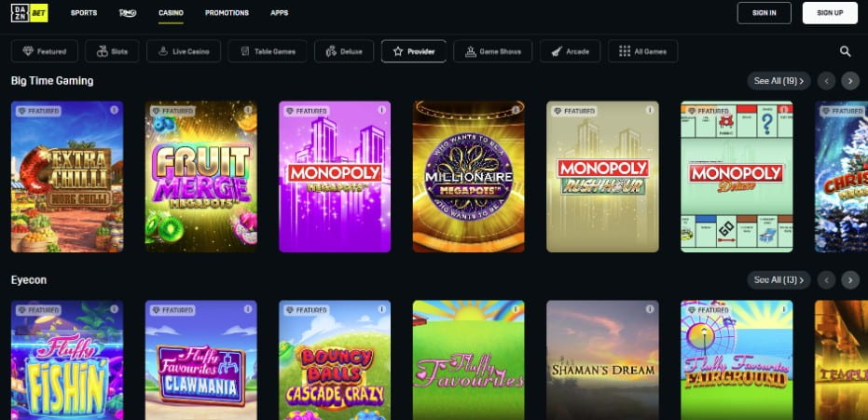The image size is (868, 420).
Task: Show info for Fruit Merge Megapots
Action: [x=248, y=110]
